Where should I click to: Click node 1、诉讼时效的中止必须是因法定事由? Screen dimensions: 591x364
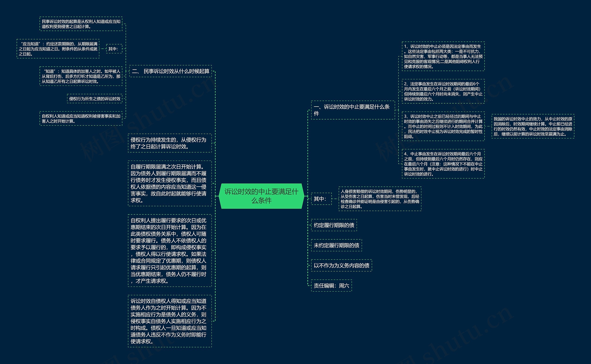tap(443, 56)
